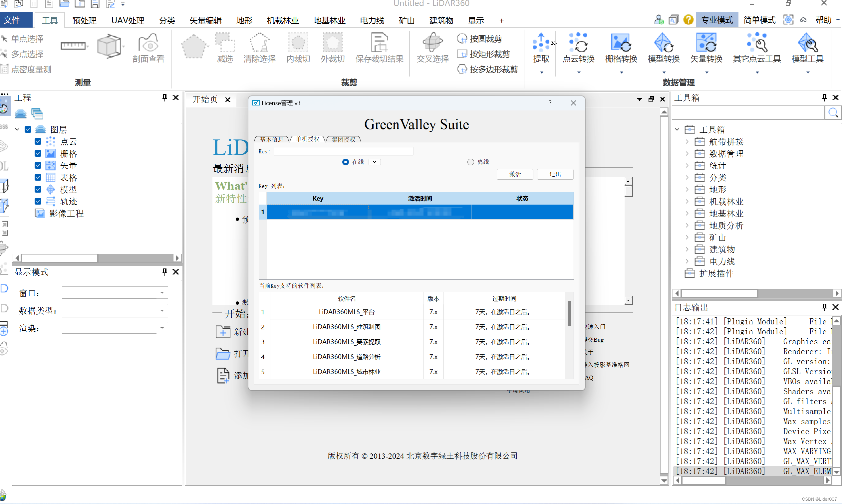Select the 外裁切 outer clip tool
Screen dimensions: 842x504
click(333, 48)
